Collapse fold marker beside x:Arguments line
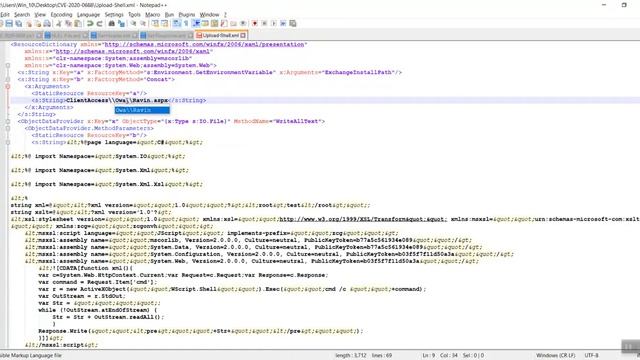The height and width of the screenshot is (360, 640). (x=8, y=87)
